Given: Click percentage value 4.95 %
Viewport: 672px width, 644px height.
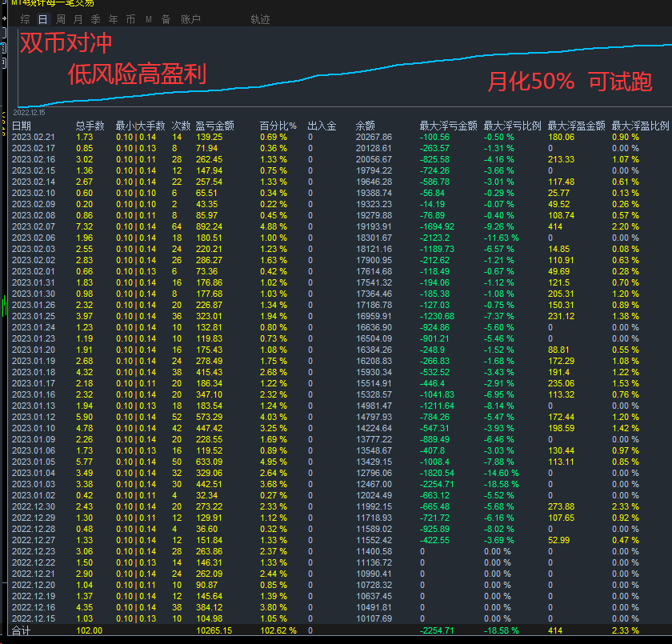Looking at the screenshot, I should click(274, 462).
